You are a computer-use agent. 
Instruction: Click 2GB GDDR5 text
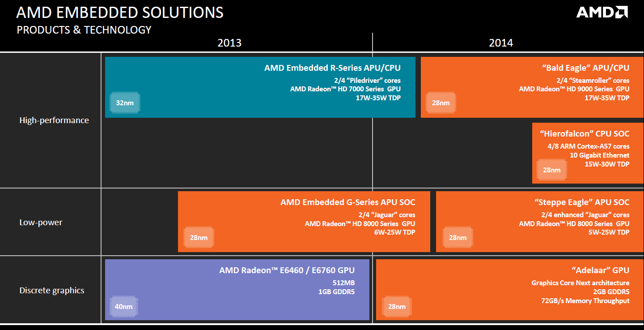point(611,291)
